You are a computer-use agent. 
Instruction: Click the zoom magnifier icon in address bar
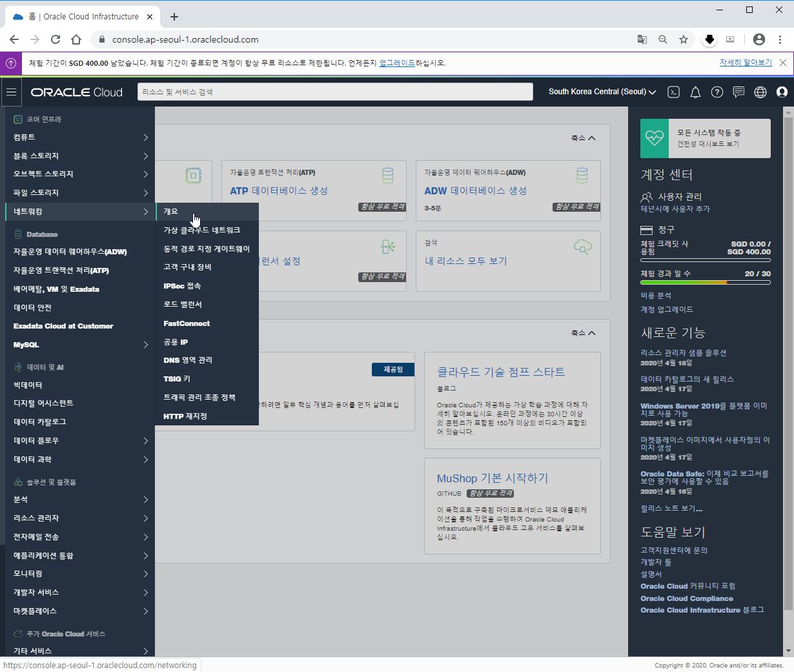pos(663,39)
